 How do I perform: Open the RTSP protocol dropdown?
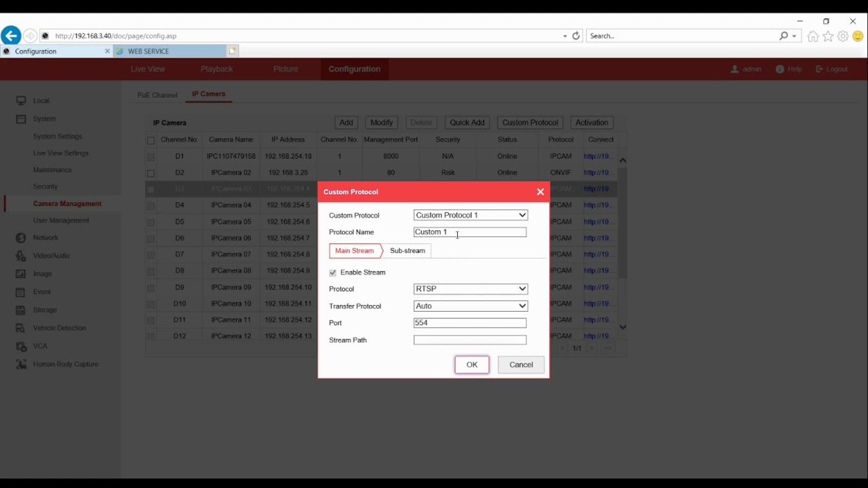471,289
